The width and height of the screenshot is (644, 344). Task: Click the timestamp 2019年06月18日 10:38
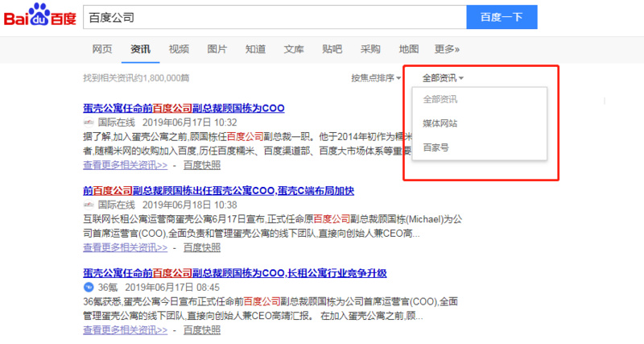(x=190, y=205)
